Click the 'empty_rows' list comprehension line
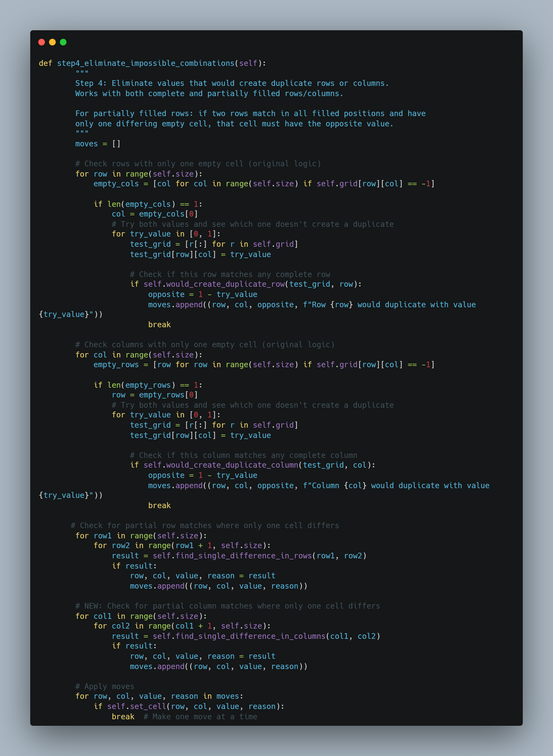Image resolution: width=553 pixels, height=756 pixels. point(264,365)
